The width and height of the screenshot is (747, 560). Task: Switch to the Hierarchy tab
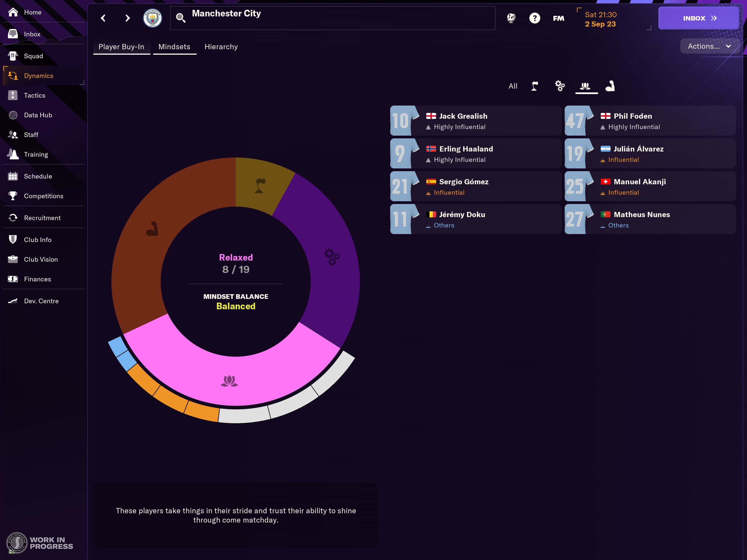click(221, 46)
